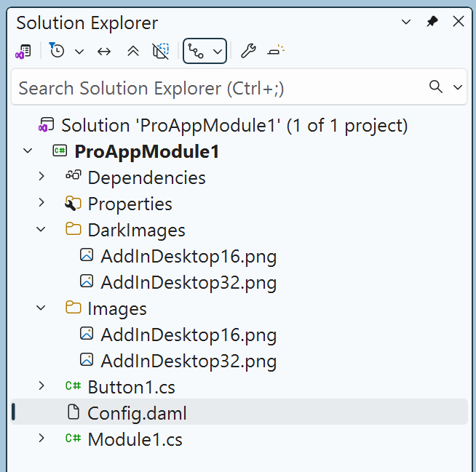The image size is (476, 472).
Task: Select the Button1.cs file
Action: coord(132,388)
